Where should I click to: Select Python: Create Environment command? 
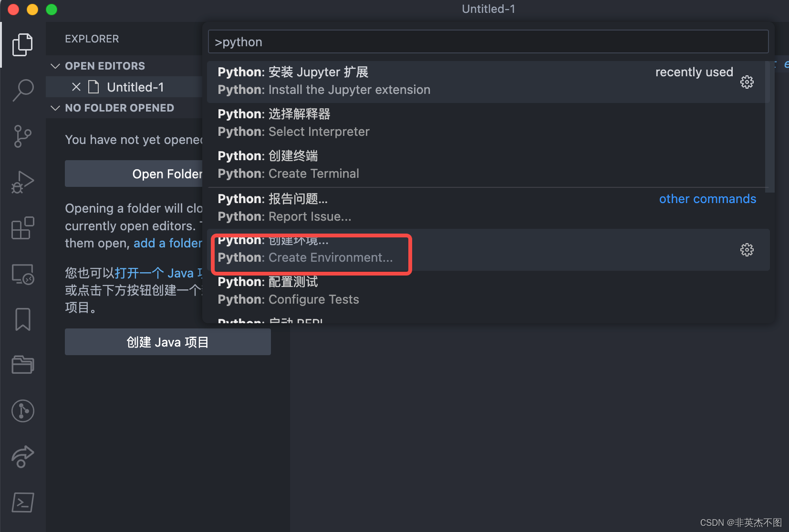click(488, 250)
